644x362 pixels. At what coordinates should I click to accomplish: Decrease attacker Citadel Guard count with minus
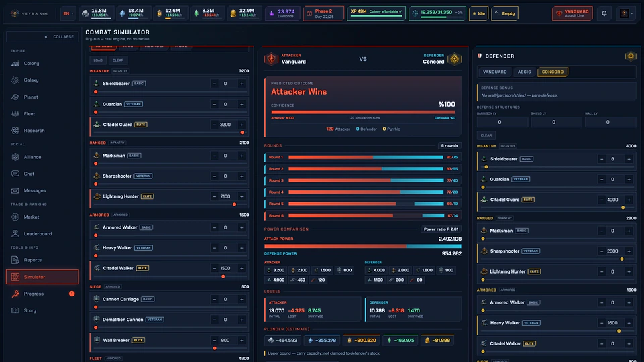pyautogui.click(x=215, y=125)
